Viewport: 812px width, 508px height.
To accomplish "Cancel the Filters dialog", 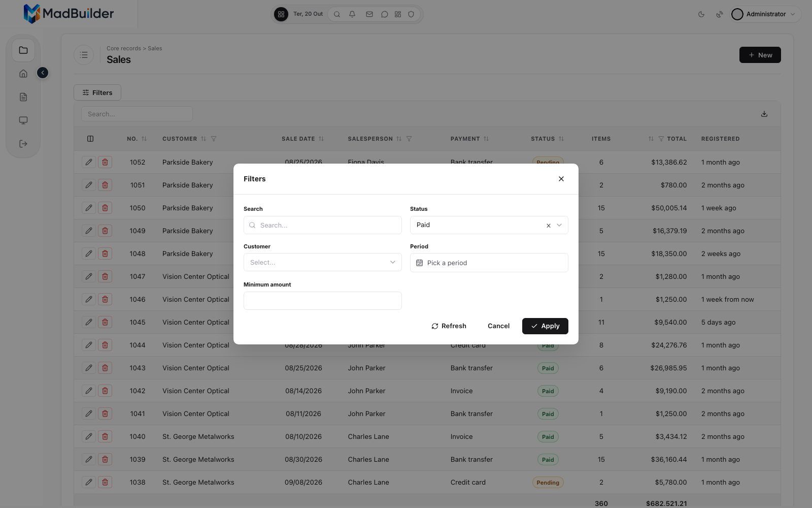I will [x=498, y=326].
